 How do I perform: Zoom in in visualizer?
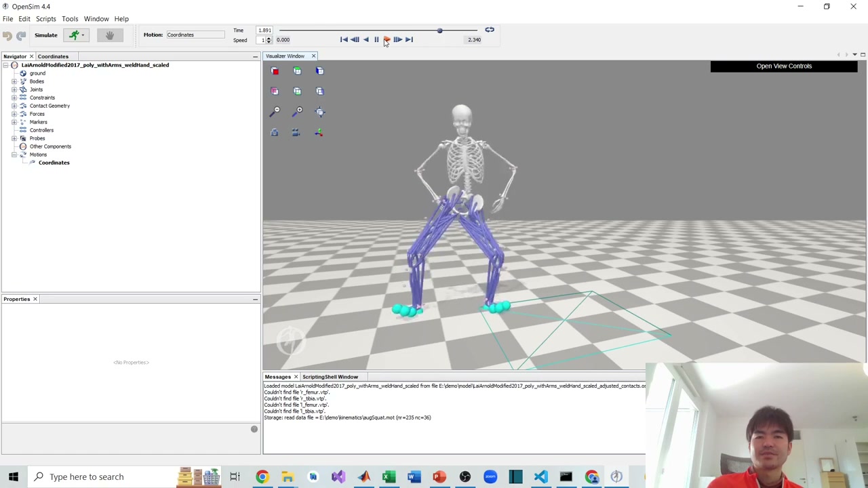click(x=298, y=111)
